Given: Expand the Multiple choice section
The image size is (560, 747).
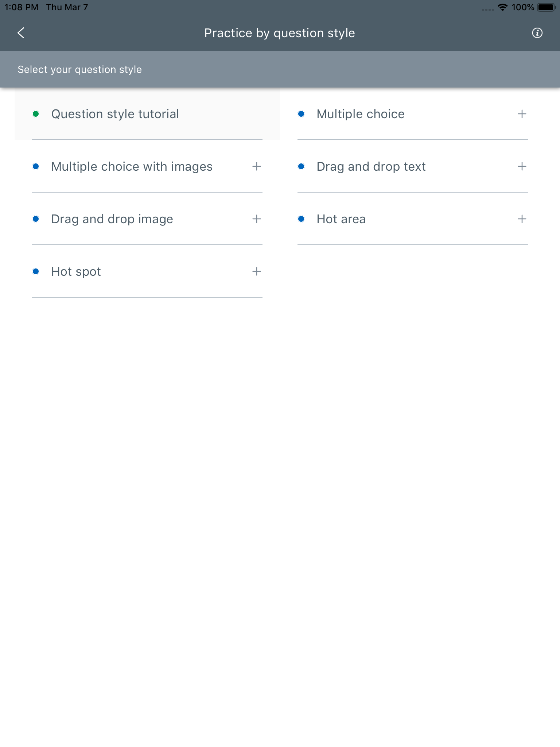Looking at the screenshot, I should [x=521, y=114].
